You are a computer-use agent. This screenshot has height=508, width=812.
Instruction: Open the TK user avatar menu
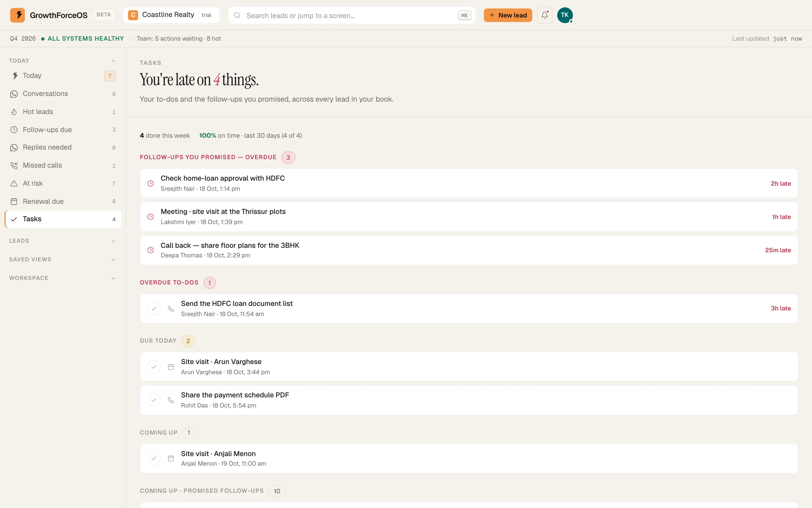coord(565,15)
